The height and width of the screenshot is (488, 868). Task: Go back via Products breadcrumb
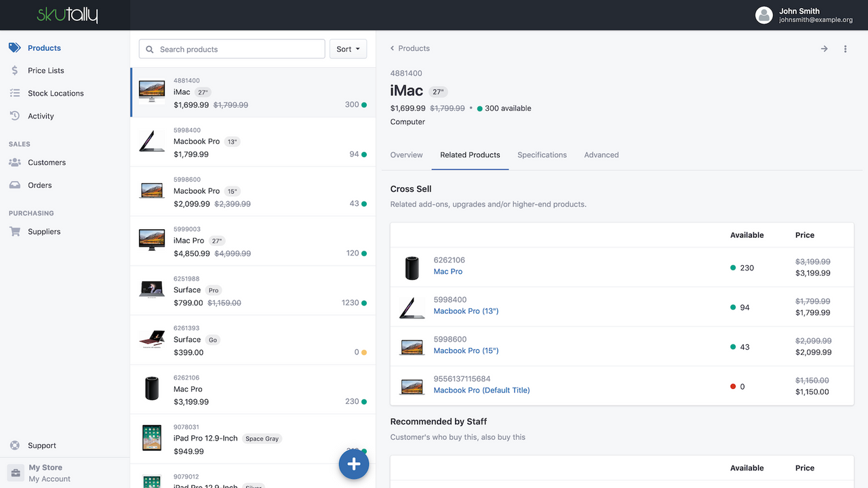(x=410, y=48)
